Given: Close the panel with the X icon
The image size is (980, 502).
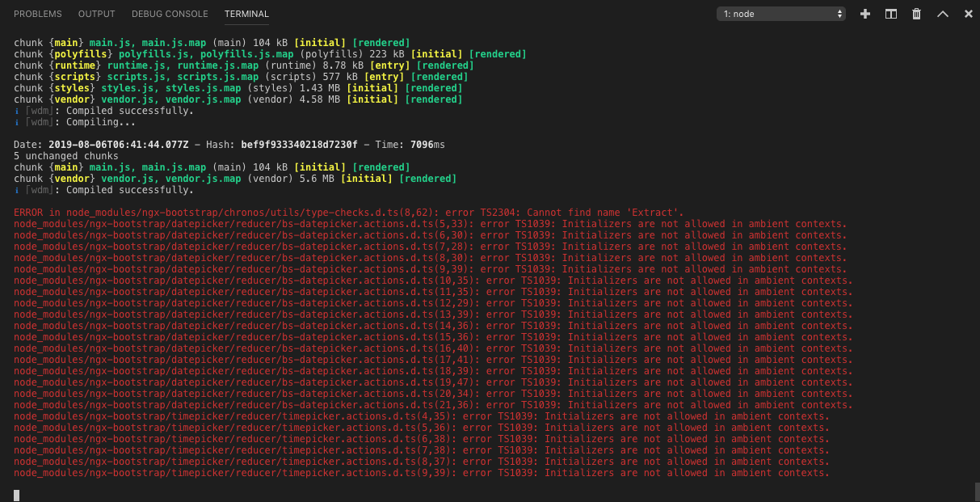Looking at the screenshot, I should coord(968,14).
